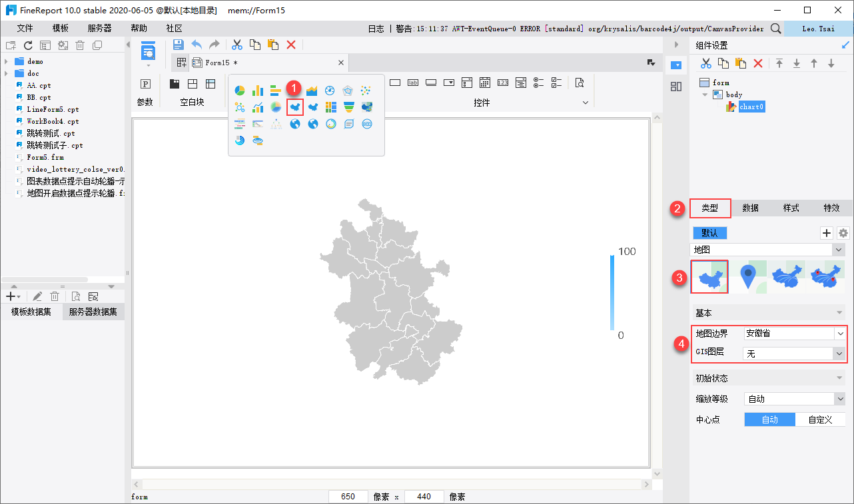Click the funnel chart icon
This screenshot has width=854, height=504.
pos(349,107)
